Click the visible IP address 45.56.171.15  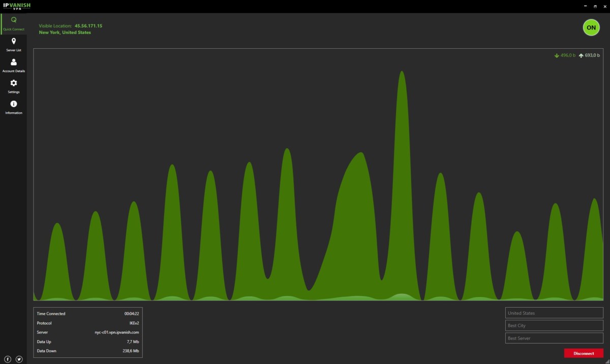pyautogui.click(x=88, y=25)
